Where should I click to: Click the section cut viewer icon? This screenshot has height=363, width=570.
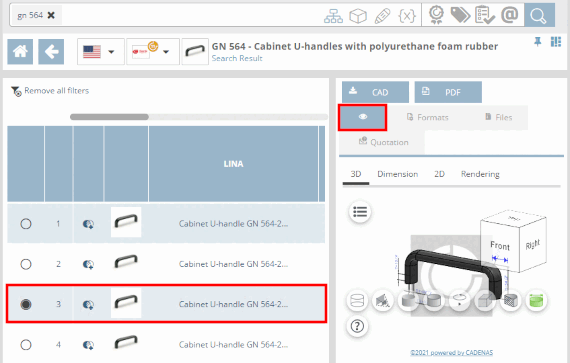pyautogui.click(x=382, y=301)
